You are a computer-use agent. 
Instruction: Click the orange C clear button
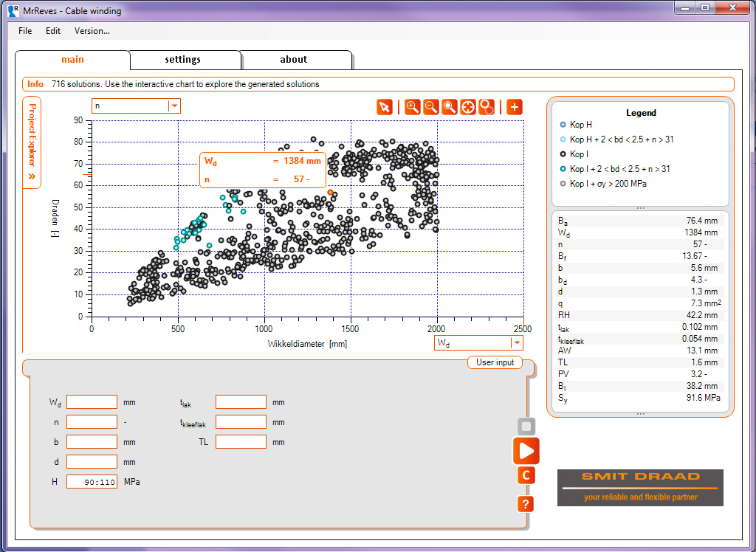point(526,476)
